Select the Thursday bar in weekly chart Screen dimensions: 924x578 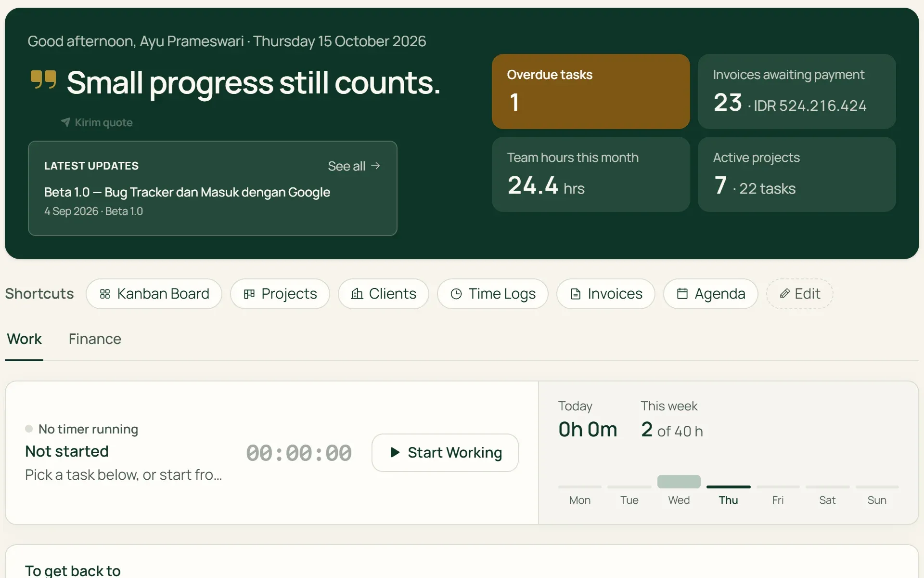729,487
